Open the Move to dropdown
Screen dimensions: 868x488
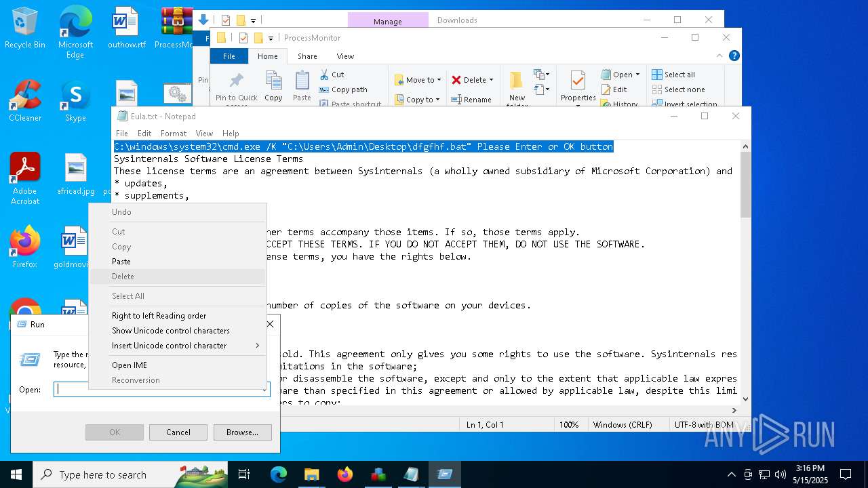(x=418, y=80)
